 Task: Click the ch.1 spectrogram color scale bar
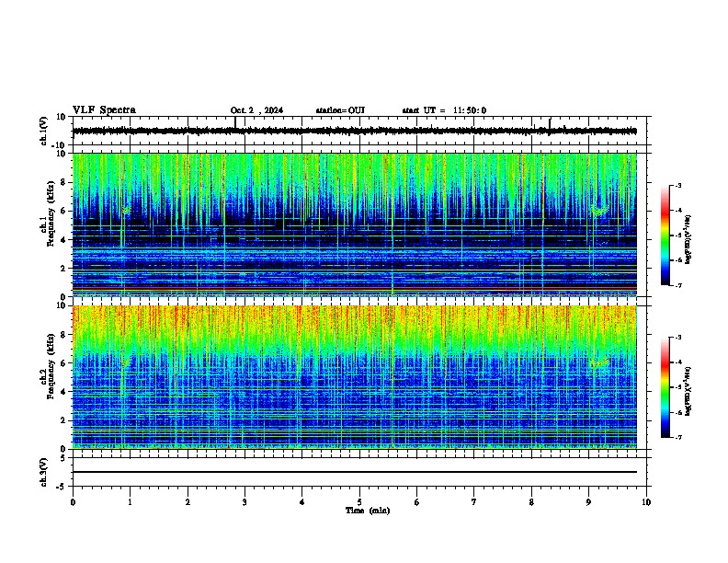tap(665, 236)
